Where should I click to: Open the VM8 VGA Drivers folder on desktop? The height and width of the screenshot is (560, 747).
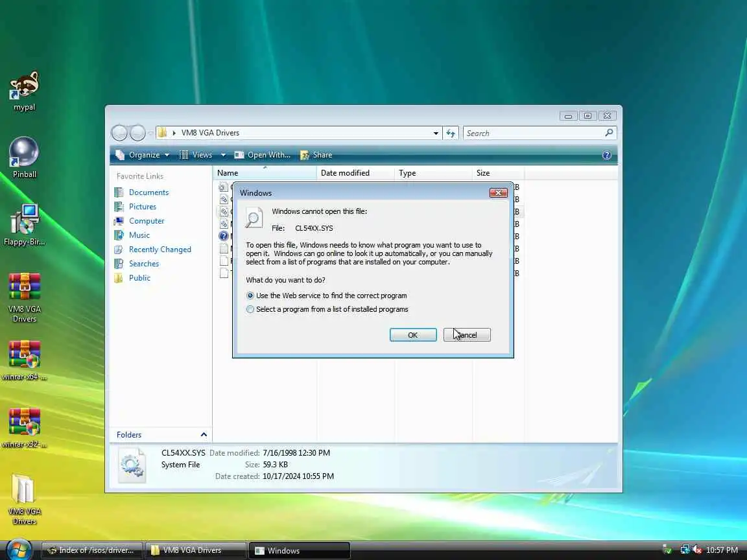24,499
